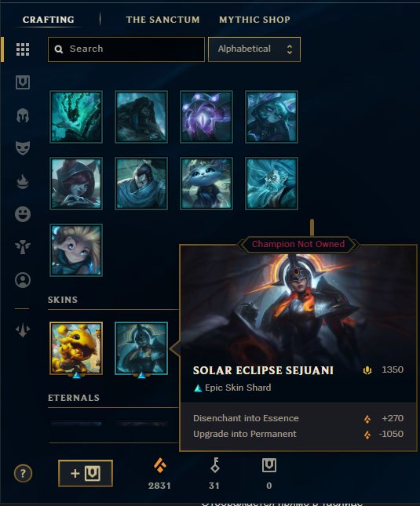Select the Thresh champion shard thumbnail
This screenshot has height=506, width=420.
coord(76,117)
